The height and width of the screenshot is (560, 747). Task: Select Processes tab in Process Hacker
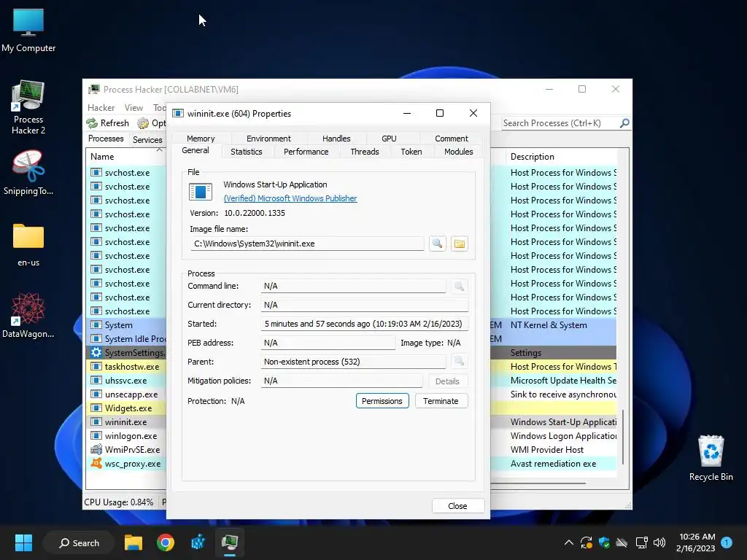[x=106, y=139]
